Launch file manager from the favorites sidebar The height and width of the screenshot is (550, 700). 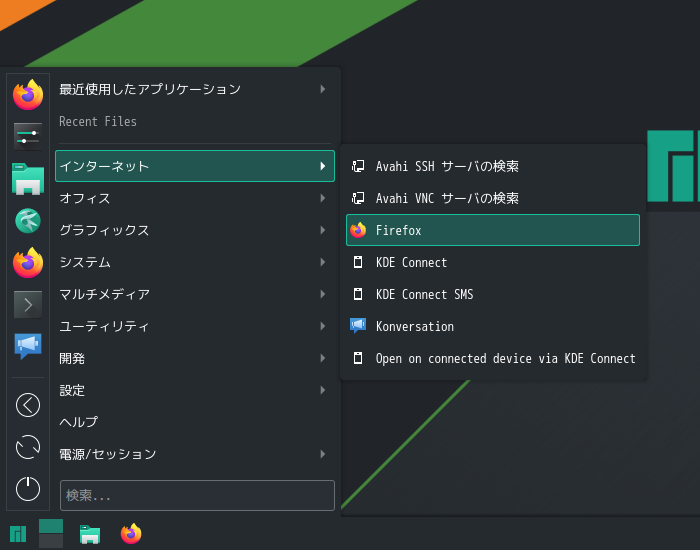coord(28,179)
